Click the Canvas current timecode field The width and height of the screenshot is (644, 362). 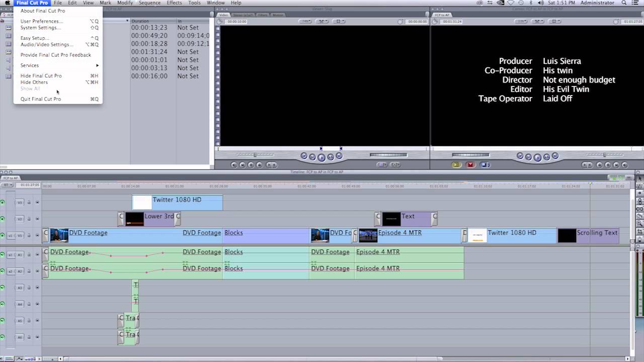[x=633, y=22]
